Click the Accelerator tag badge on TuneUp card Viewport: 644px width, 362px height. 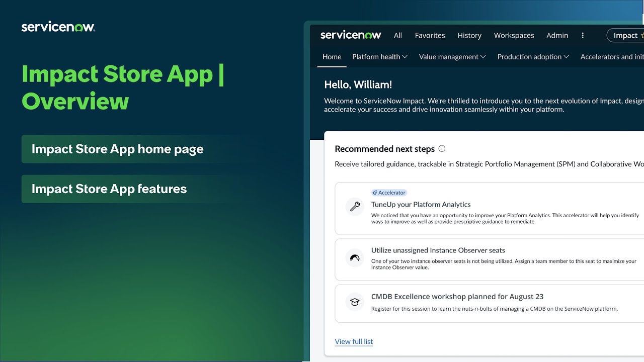point(389,193)
